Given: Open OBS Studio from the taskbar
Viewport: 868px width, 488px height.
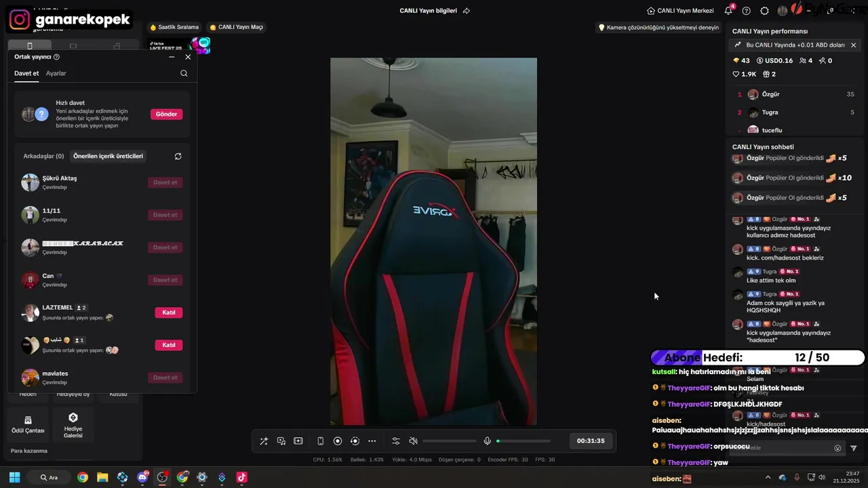Looking at the screenshot, I should coord(162,477).
